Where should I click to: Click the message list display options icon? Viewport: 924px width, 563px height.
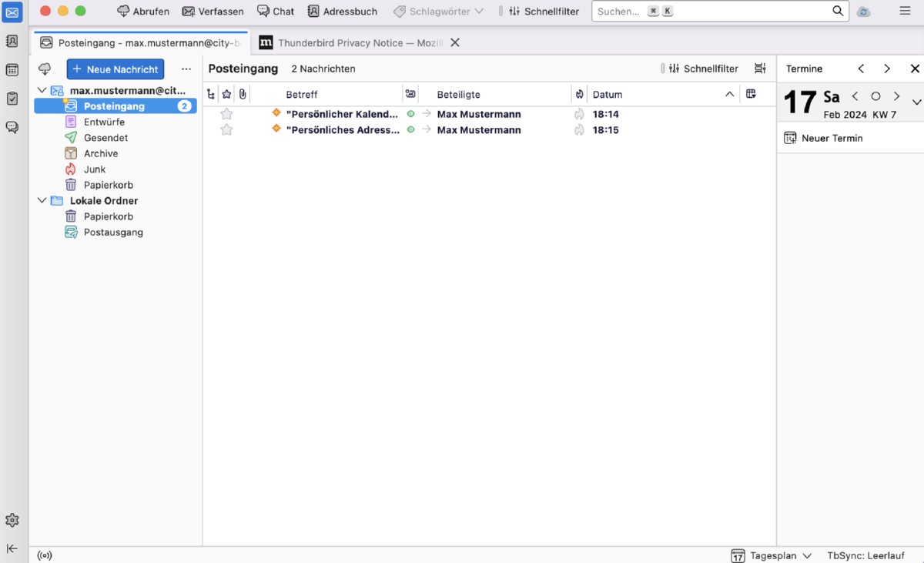point(760,69)
